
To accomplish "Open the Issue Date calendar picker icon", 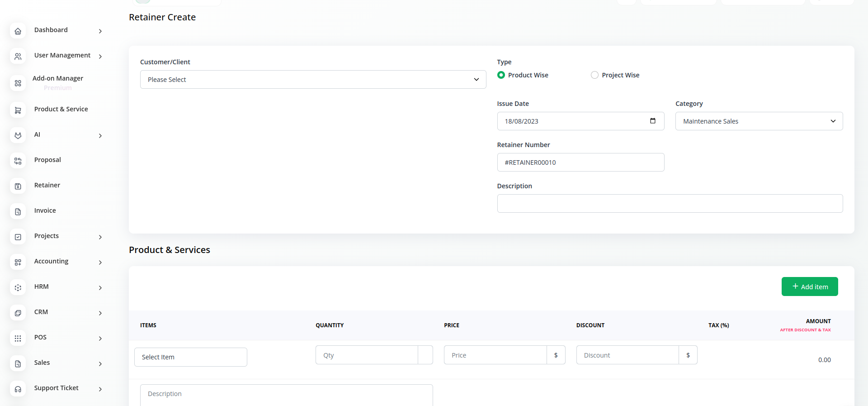I will pyautogui.click(x=652, y=121).
